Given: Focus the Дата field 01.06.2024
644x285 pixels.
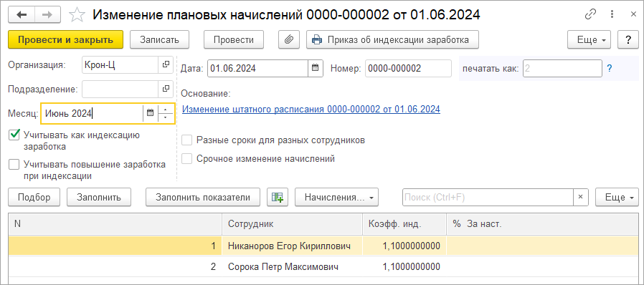Looking at the screenshot, I should coord(258,69).
